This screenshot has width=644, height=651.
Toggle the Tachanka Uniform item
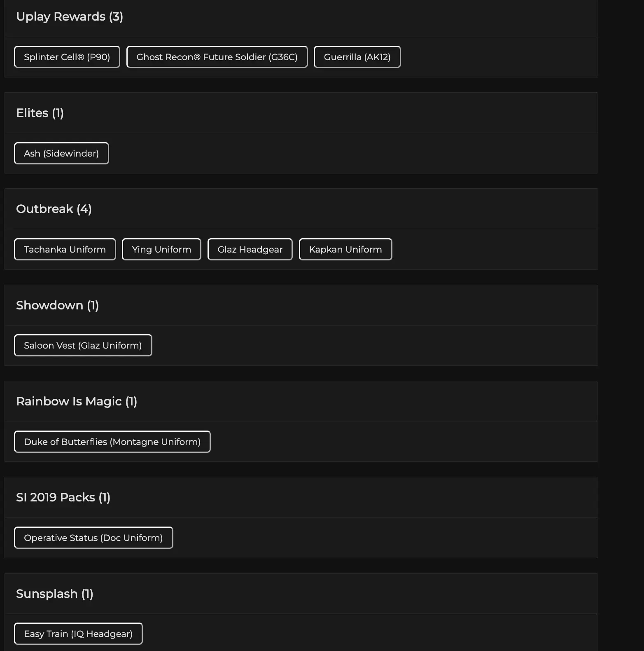point(65,249)
